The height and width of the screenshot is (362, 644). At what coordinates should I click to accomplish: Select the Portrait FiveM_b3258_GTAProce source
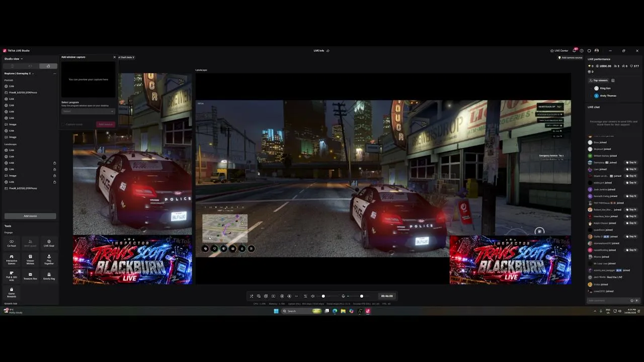(30, 93)
